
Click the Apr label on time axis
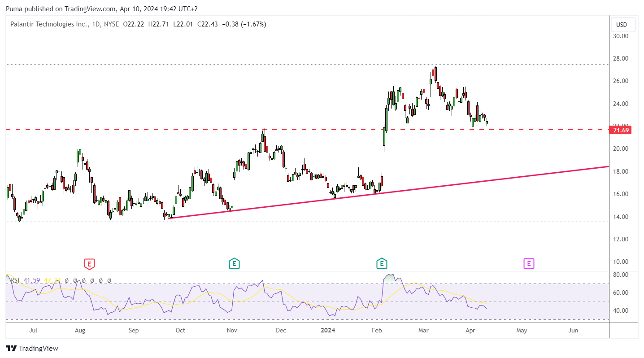coord(470,331)
